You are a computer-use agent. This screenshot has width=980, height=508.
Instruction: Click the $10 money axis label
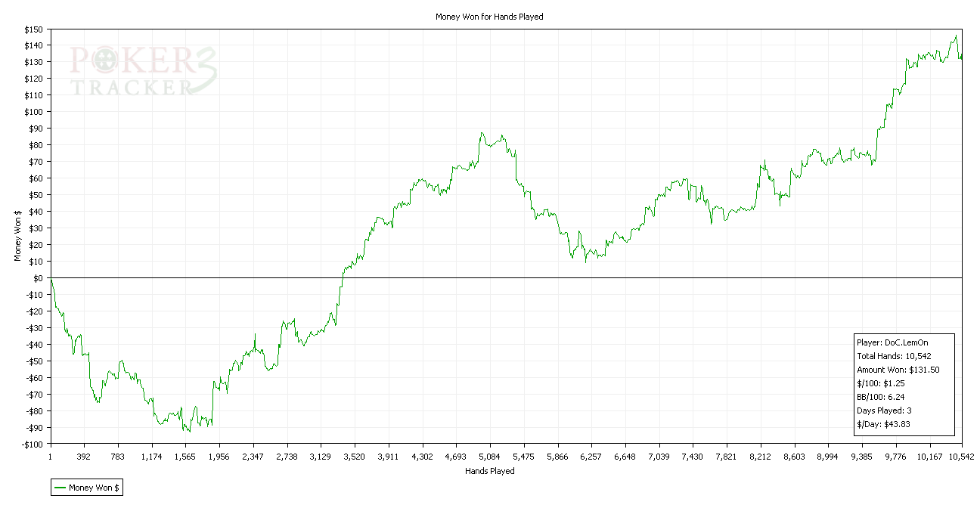37,262
